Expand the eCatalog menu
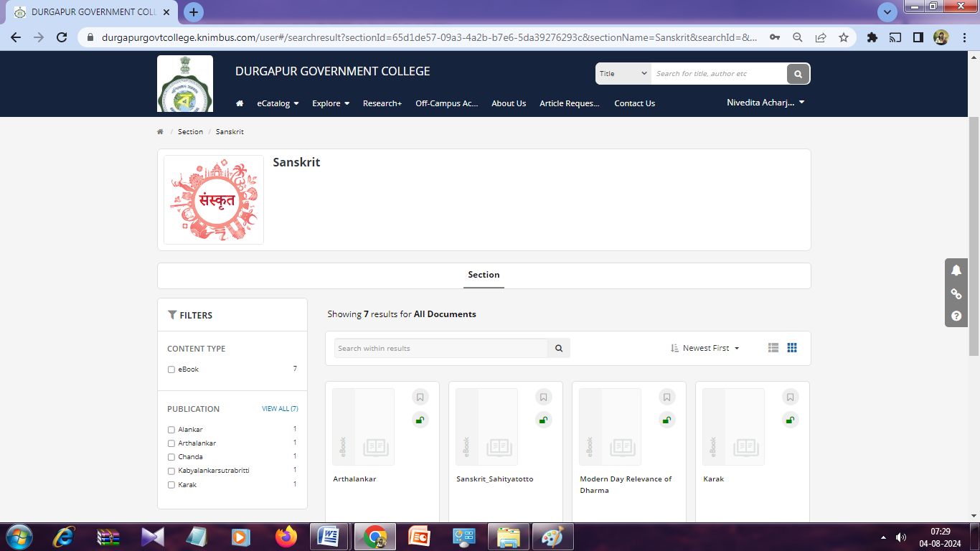Image resolution: width=980 pixels, height=551 pixels. pos(278,103)
